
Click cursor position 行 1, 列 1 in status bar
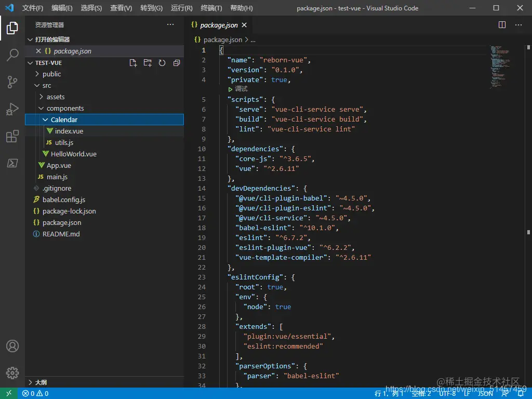click(x=389, y=394)
